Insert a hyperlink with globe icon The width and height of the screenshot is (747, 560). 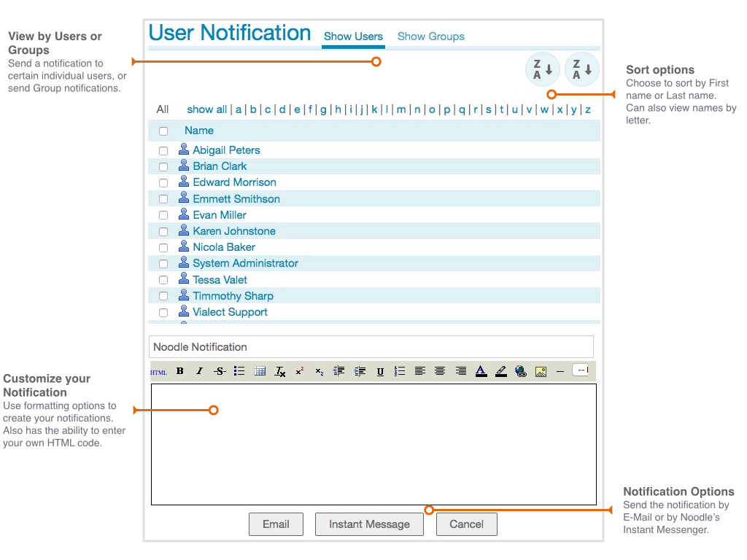pos(521,371)
